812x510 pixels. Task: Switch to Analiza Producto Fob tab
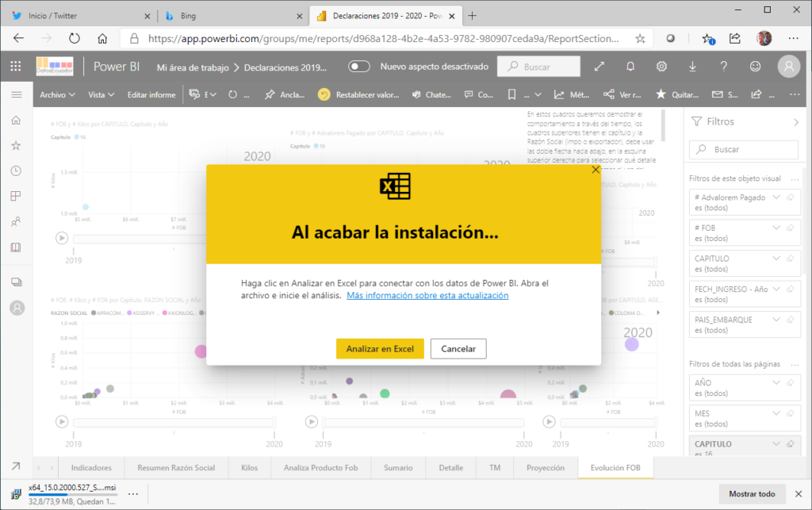point(320,467)
